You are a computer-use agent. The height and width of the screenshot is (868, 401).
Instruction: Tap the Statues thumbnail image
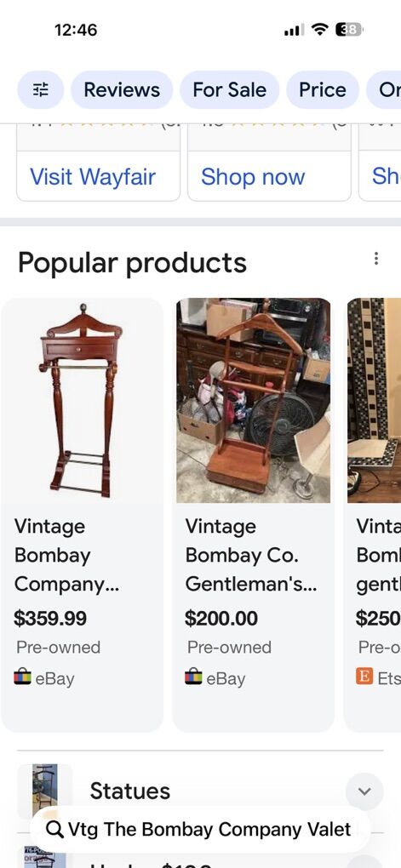[x=45, y=791]
